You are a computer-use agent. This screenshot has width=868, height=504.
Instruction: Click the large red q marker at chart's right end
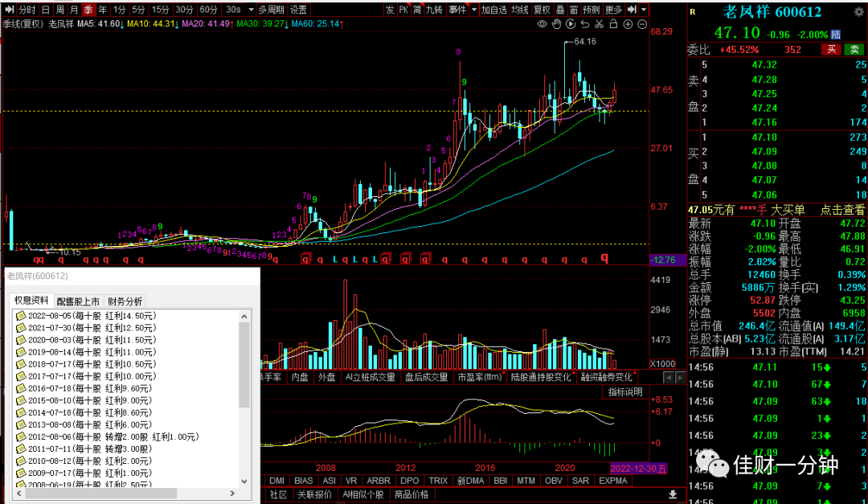604,258
